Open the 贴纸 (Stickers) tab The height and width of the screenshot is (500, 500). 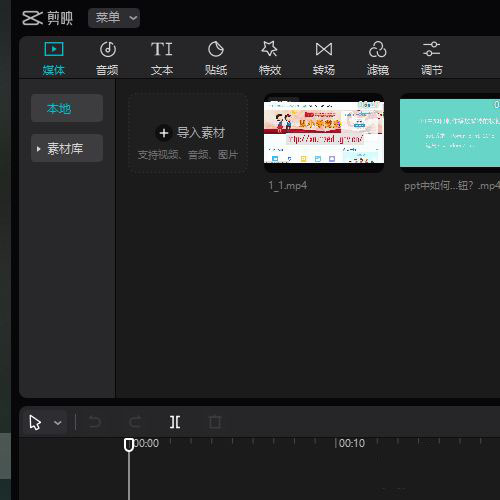216,58
